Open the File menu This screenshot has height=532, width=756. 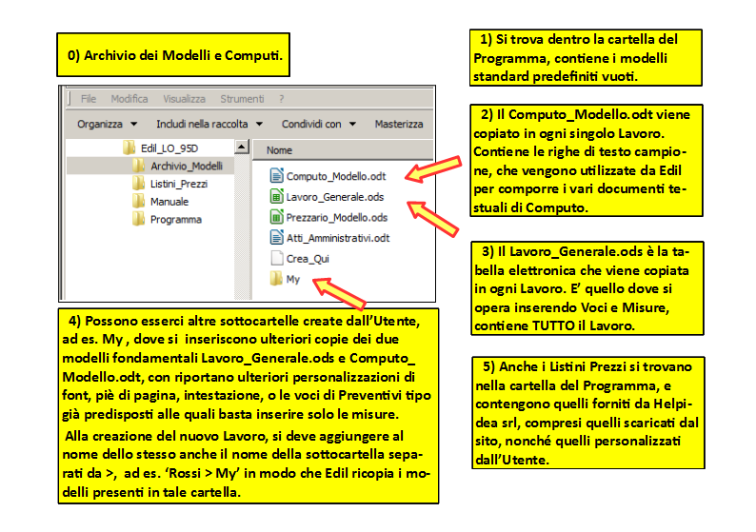coord(89,99)
